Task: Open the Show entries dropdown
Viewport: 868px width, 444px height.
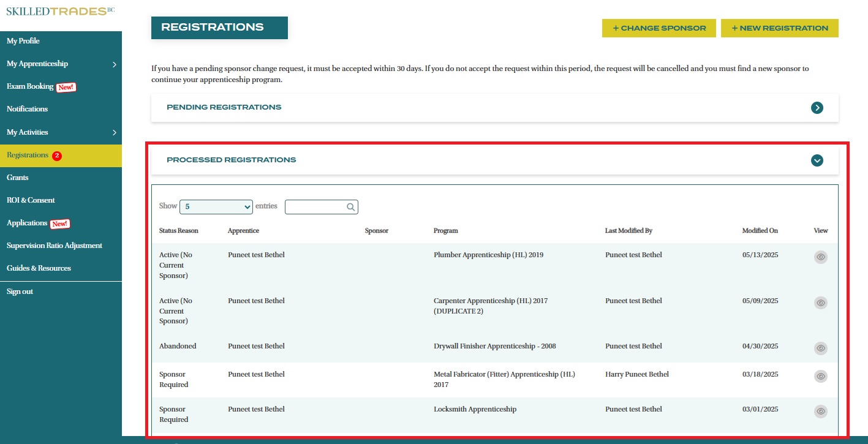Action: (216, 207)
